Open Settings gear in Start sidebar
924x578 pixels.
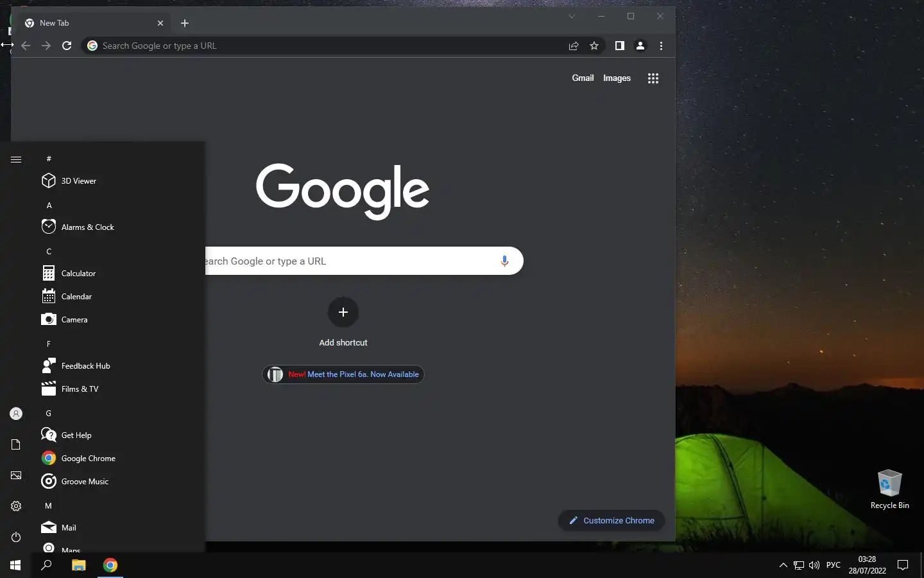16,506
